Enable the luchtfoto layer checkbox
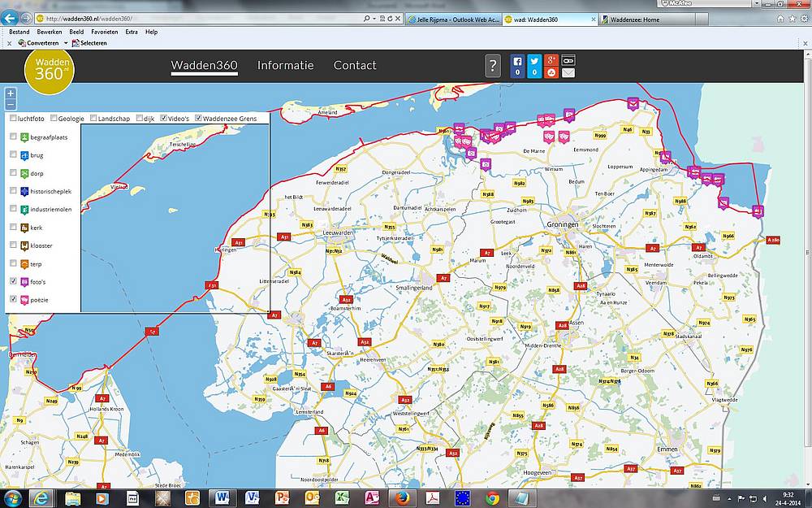This screenshot has height=508, width=812. tap(13, 119)
